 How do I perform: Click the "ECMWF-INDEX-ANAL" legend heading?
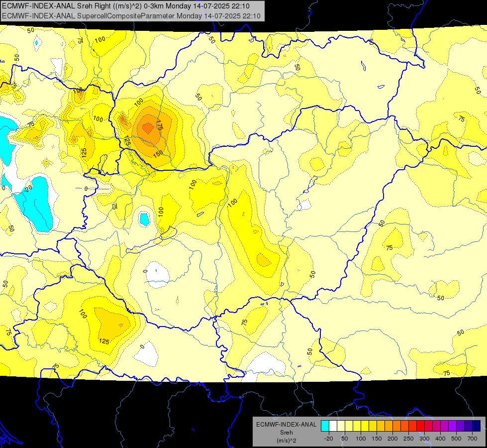tap(287, 425)
